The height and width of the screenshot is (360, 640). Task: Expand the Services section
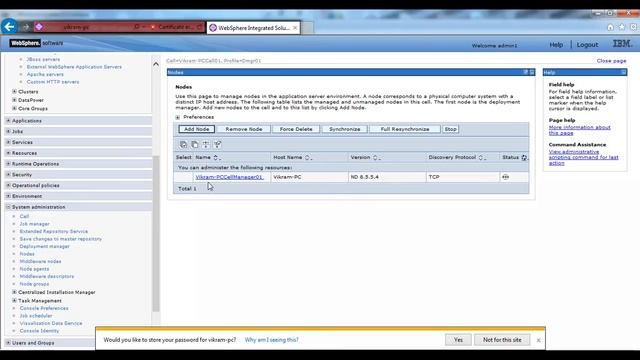tap(8, 142)
